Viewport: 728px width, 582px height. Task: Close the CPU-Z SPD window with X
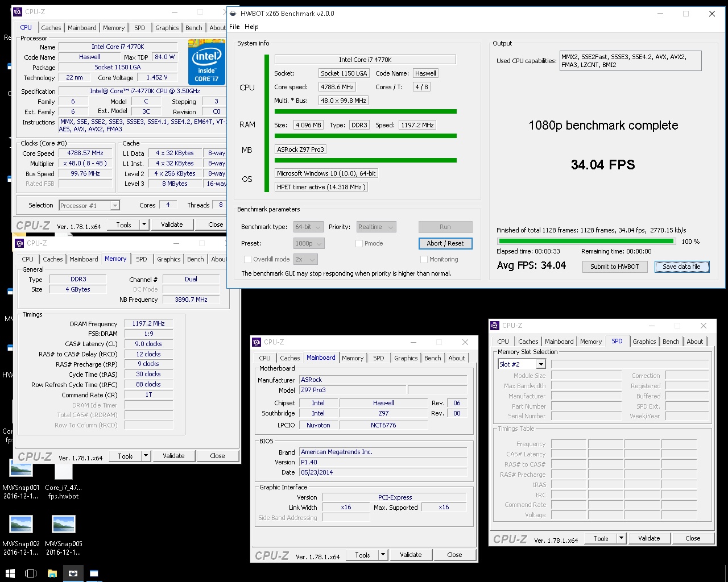704,326
